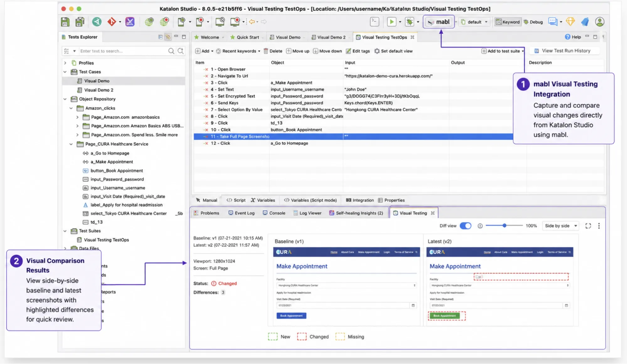
Task: Switch to the Welcome tab
Action: coord(209,37)
